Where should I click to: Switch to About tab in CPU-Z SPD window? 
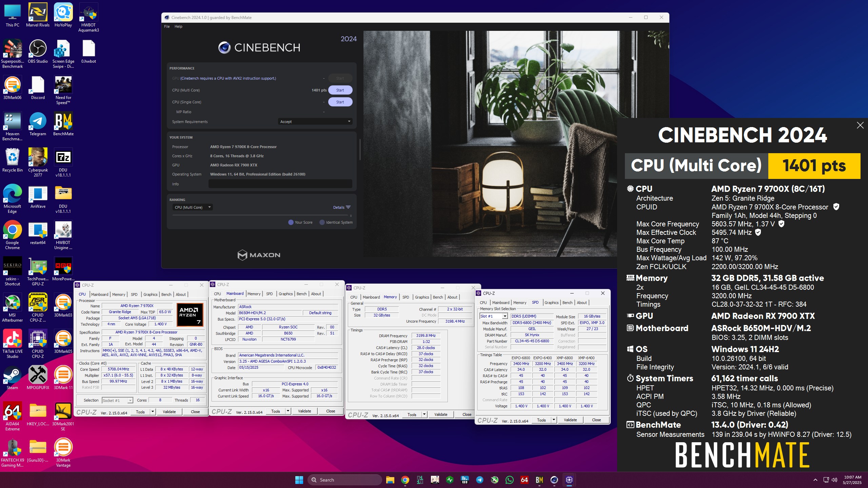582,303
